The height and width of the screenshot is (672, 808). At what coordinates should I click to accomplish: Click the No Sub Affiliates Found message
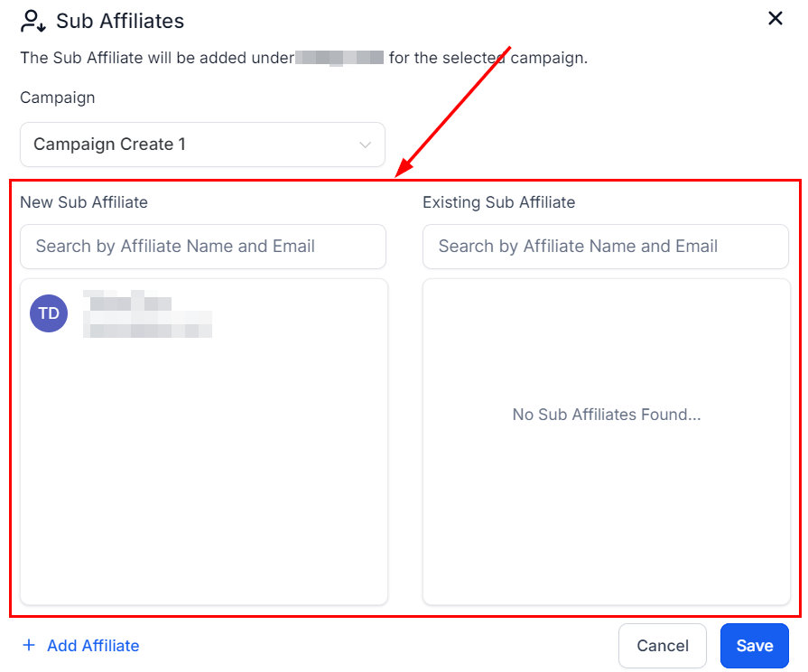(607, 415)
